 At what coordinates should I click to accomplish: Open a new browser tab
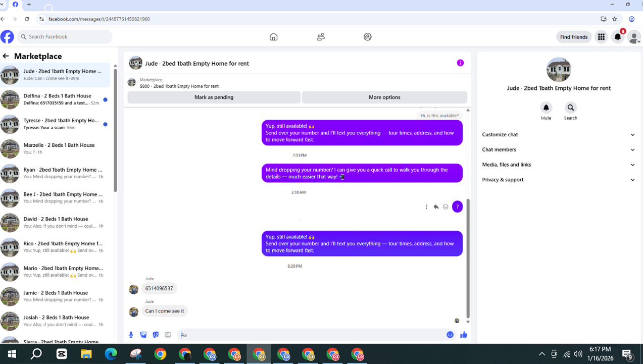29,5
